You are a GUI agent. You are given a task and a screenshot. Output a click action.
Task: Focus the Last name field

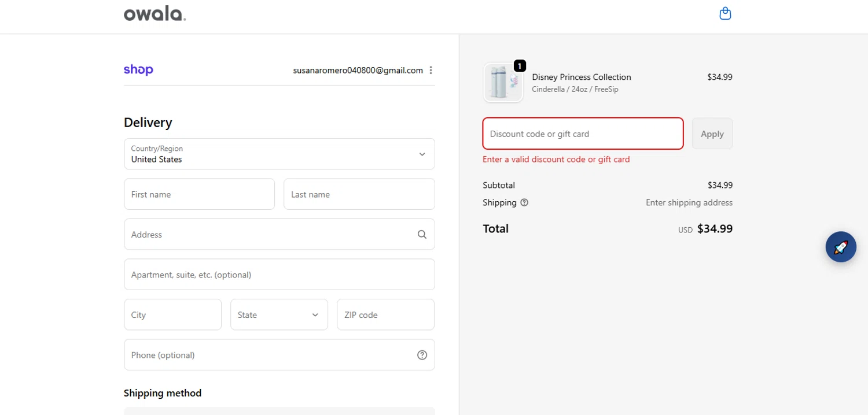[359, 194]
